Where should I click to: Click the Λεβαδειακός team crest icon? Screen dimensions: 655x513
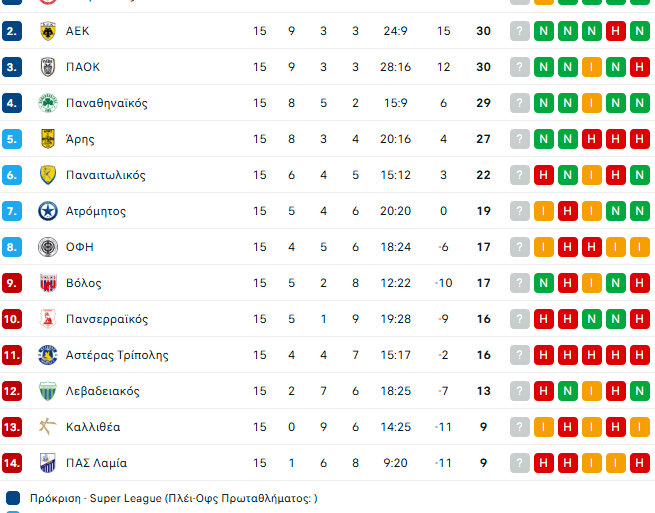pos(47,391)
